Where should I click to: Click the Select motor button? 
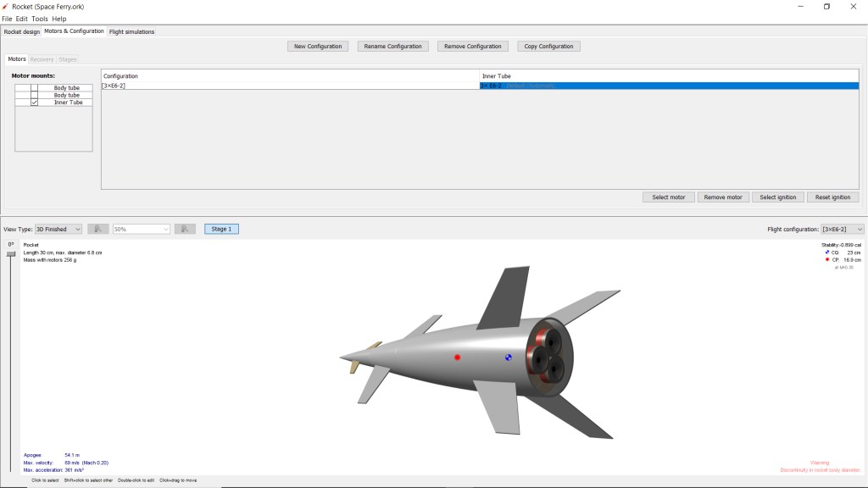point(668,197)
